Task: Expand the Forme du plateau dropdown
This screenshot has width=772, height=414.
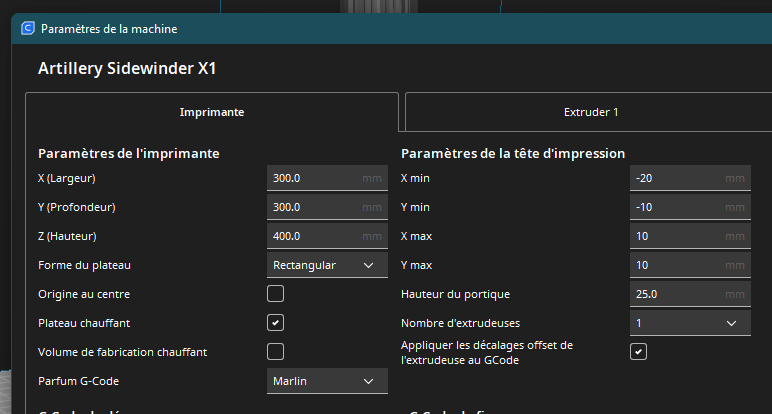Action: (325, 265)
